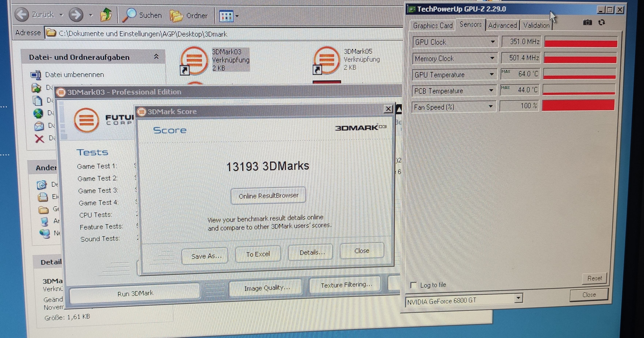
Task: Click the Futuremark logo in 3DMark03
Action: (x=86, y=120)
